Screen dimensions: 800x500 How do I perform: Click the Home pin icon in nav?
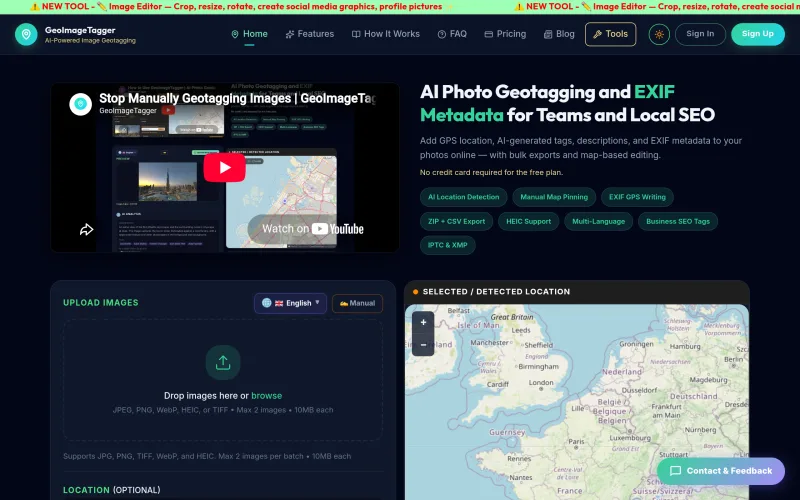[x=235, y=34]
